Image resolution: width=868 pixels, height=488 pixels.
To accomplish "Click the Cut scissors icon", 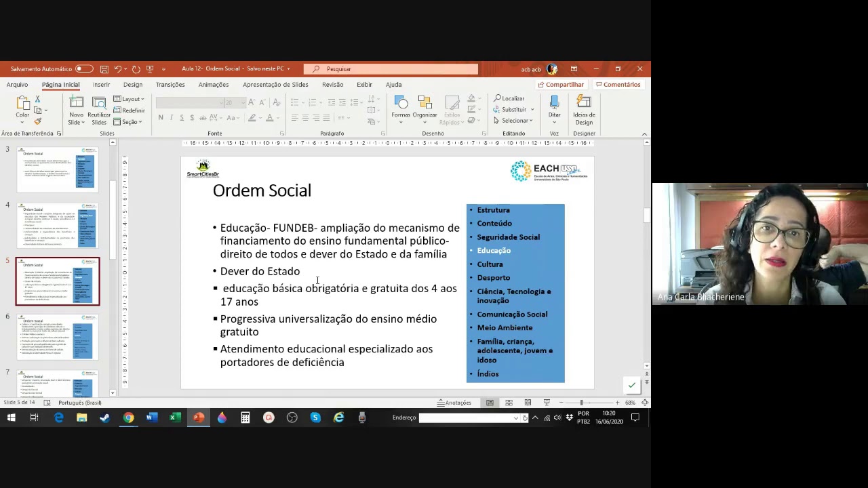I will click(x=38, y=99).
